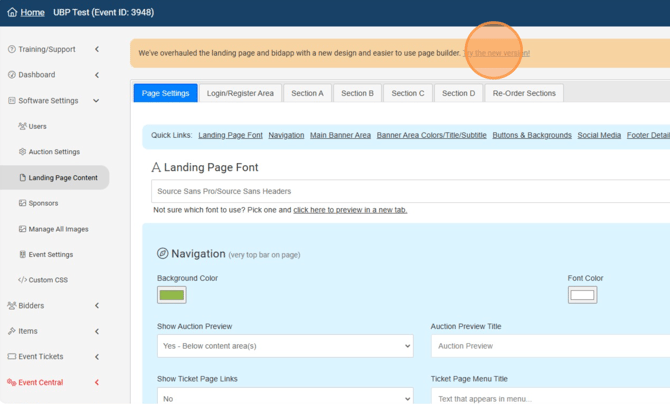Open Show Auction Preview dropdown
Viewport: 670px width, 410px height.
coord(284,346)
